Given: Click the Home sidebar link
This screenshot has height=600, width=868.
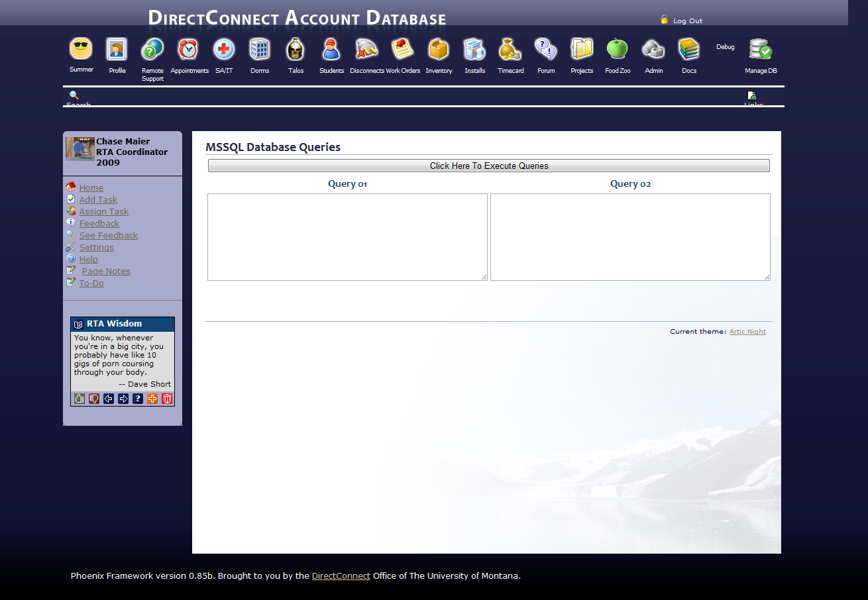Looking at the screenshot, I should (91, 188).
